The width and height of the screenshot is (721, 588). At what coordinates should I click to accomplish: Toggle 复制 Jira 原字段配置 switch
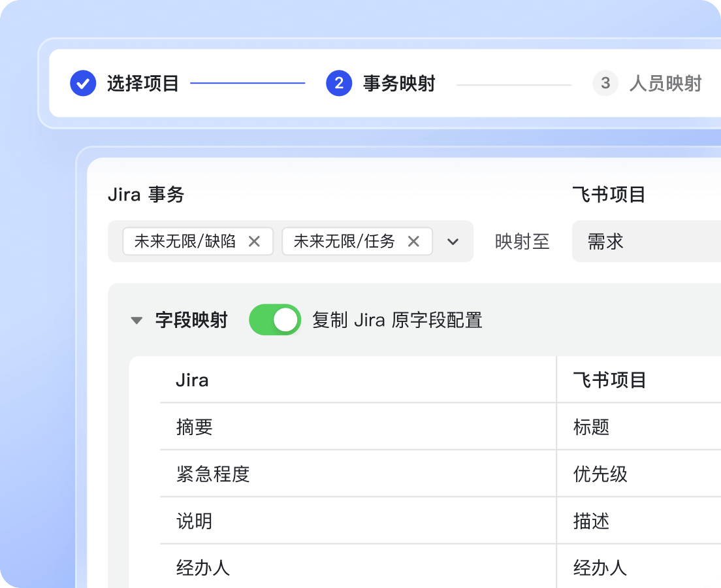275,319
